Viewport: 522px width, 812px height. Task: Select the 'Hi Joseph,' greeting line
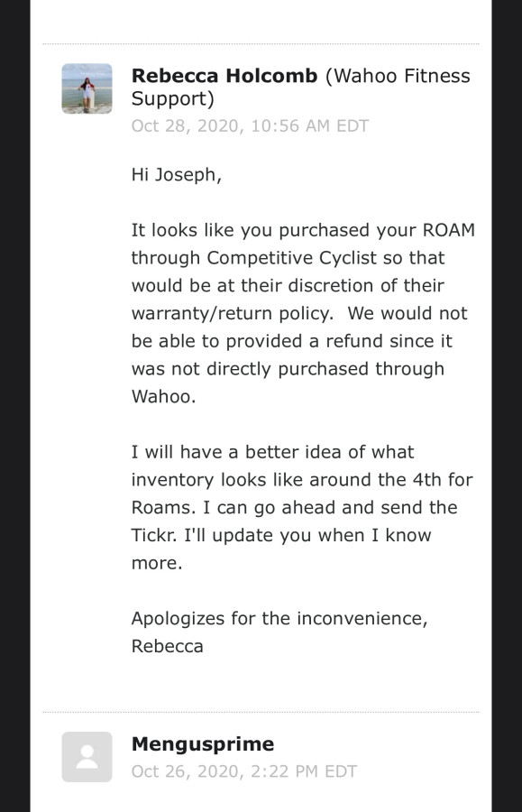(x=177, y=175)
